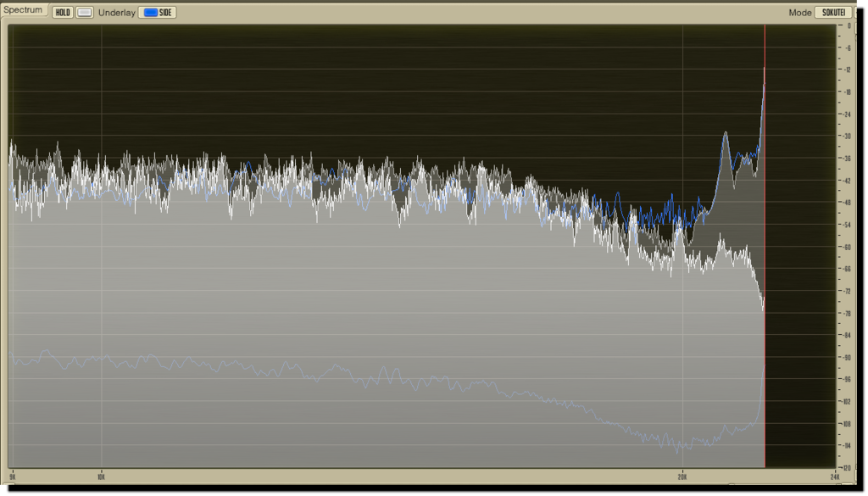Click the -30 dB scale label
868x496 pixels.
tap(848, 137)
